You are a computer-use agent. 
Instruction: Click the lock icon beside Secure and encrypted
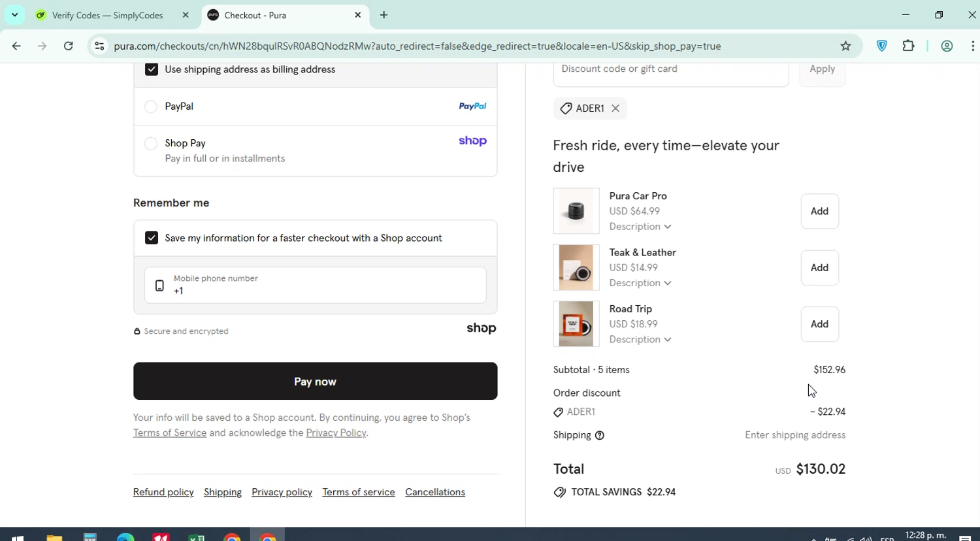point(137,331)
